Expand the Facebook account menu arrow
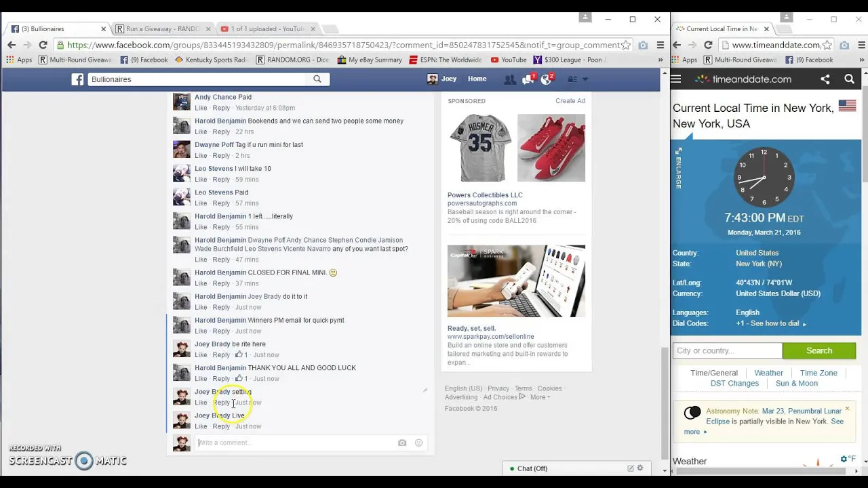868x488 pixels. tap(585, 79)
